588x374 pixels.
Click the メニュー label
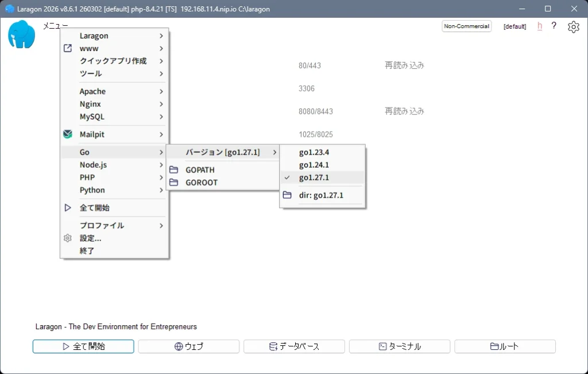[x=56, y=26]
